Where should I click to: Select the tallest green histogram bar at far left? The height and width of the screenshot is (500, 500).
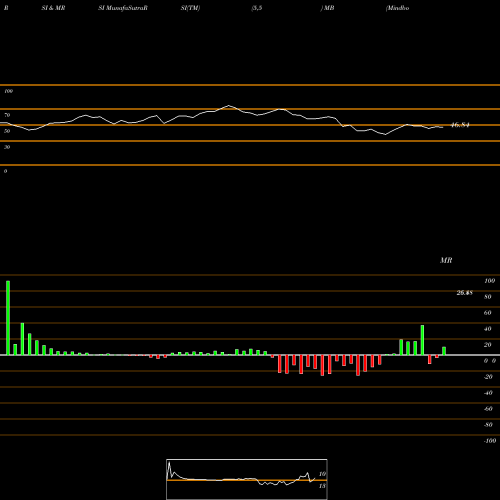pyautogui.click(x=8, y=318)
